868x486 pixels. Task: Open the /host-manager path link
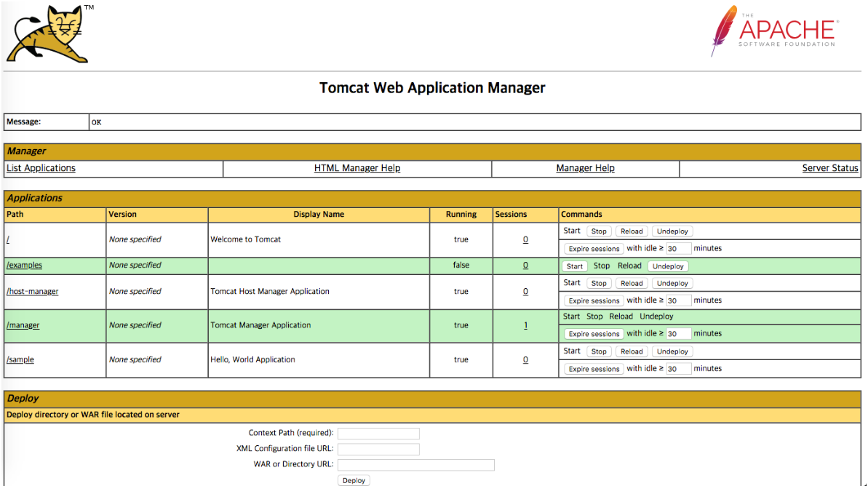pyautogui.click(x=32, y=291)
